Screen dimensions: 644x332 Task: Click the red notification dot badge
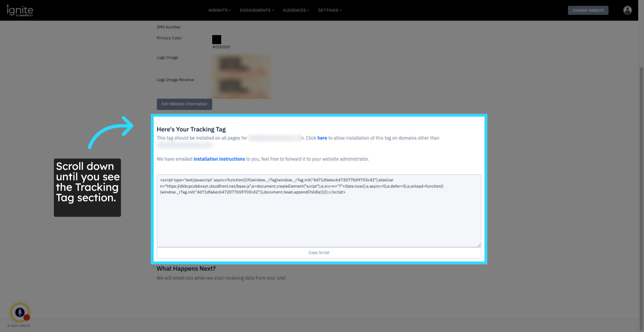coord(27,318)
